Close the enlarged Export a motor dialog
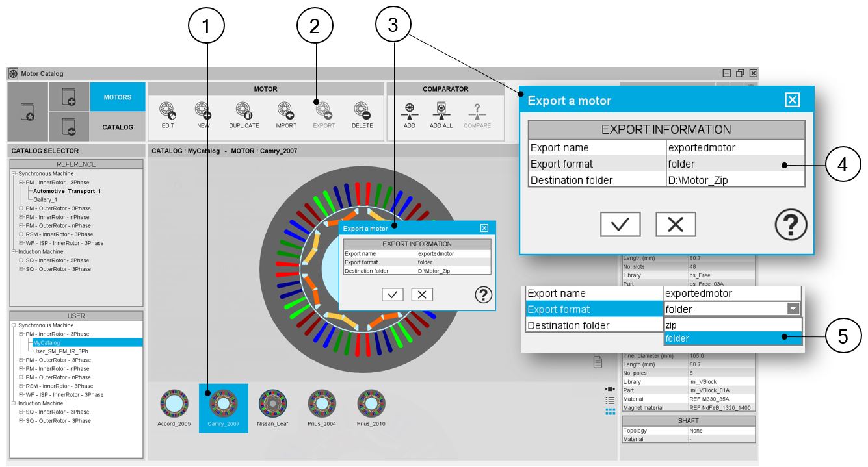 tap(792, 100)
